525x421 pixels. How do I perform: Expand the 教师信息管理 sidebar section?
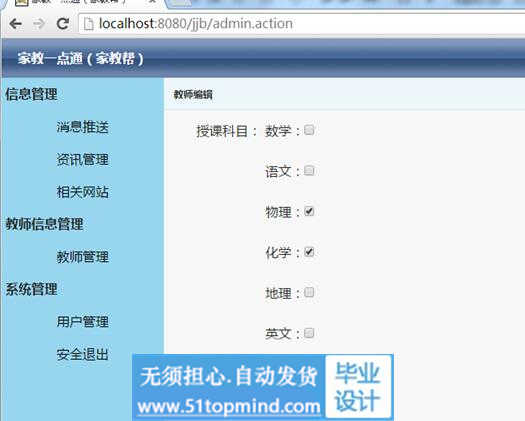(44, 224)
